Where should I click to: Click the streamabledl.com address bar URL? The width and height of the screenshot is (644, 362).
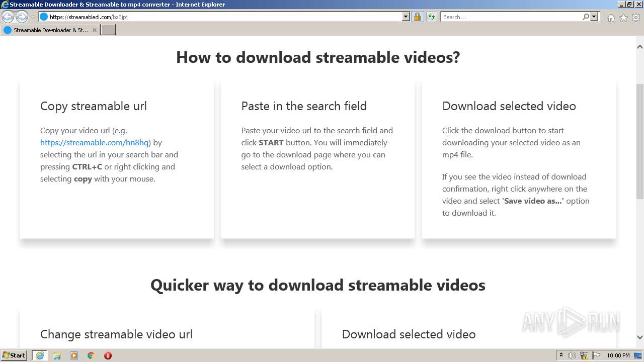(x=89, y=17)
